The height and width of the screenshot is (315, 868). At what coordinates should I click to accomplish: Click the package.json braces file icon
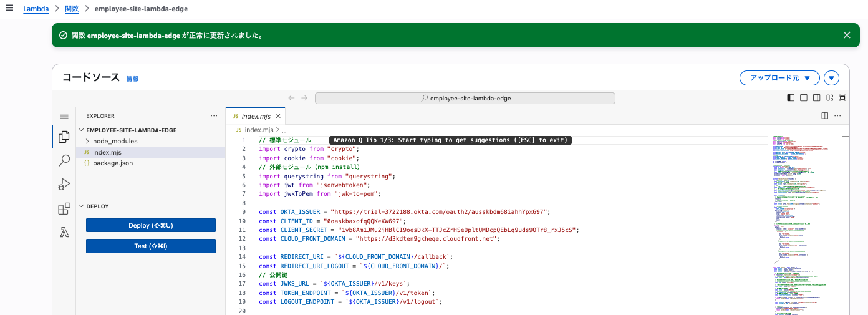point(87,163)
